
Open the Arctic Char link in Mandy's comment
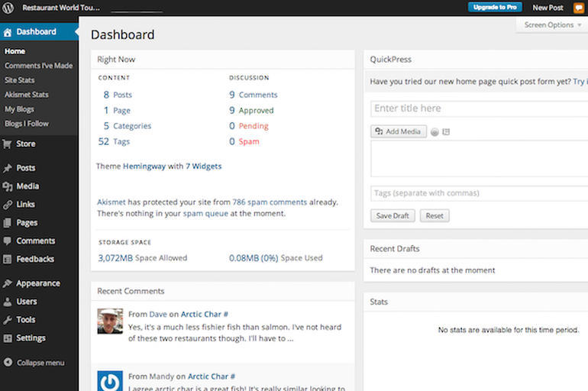pyautogui.click(x=212, y=376)
